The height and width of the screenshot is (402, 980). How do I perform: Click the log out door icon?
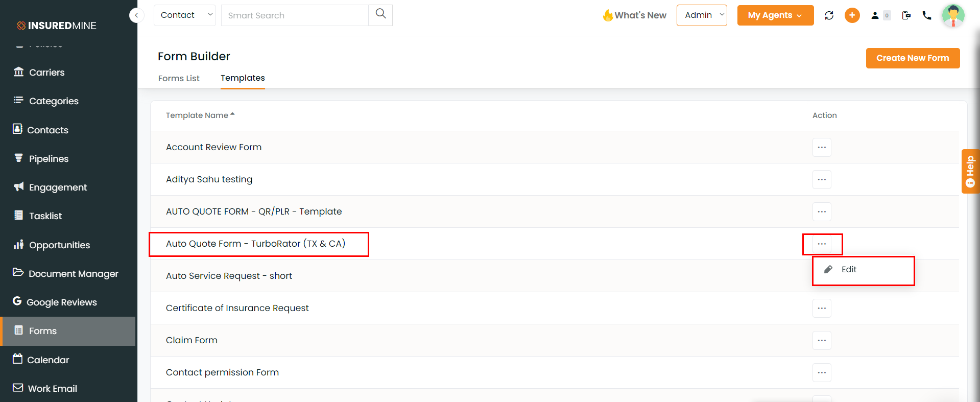click(906, 15)
